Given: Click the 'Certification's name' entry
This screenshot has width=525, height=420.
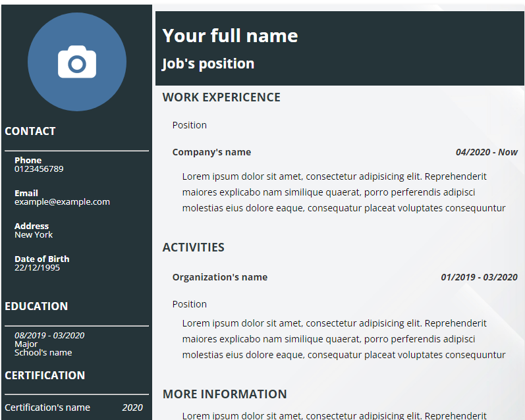Looking at the screenshot, I should tap(47, 407).
